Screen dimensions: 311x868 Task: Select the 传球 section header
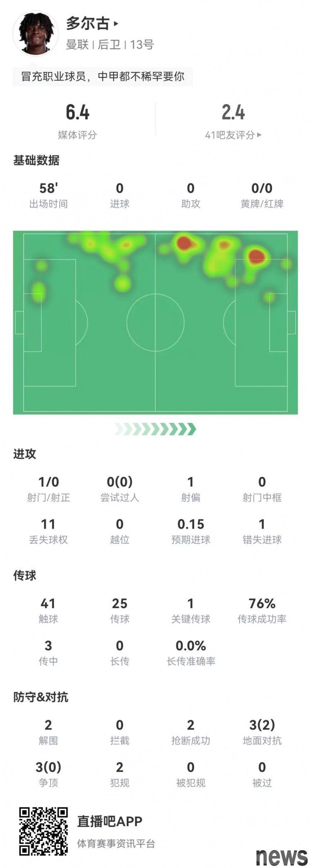tap(25, 575)
